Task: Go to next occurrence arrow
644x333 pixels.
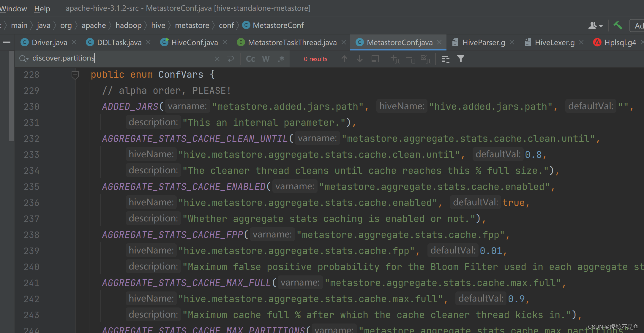Action: tap(359, 59)
